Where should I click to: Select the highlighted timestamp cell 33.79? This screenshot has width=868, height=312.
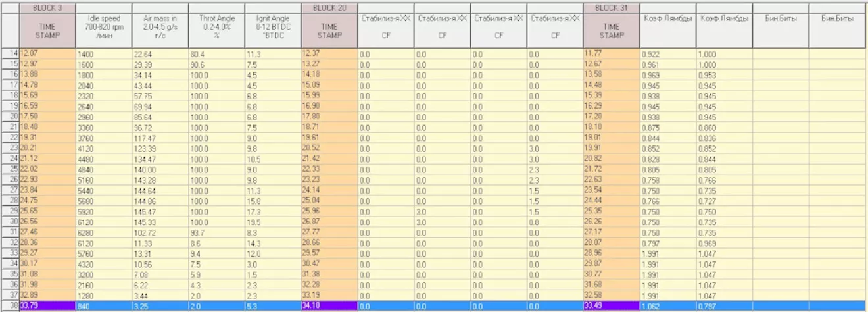[x=47, y=305]
